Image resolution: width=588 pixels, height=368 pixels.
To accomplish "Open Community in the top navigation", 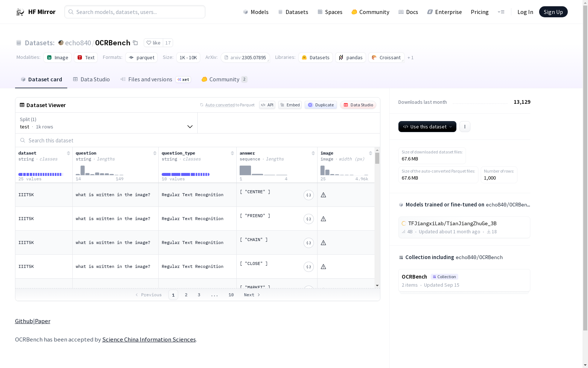I will point(370,12).
